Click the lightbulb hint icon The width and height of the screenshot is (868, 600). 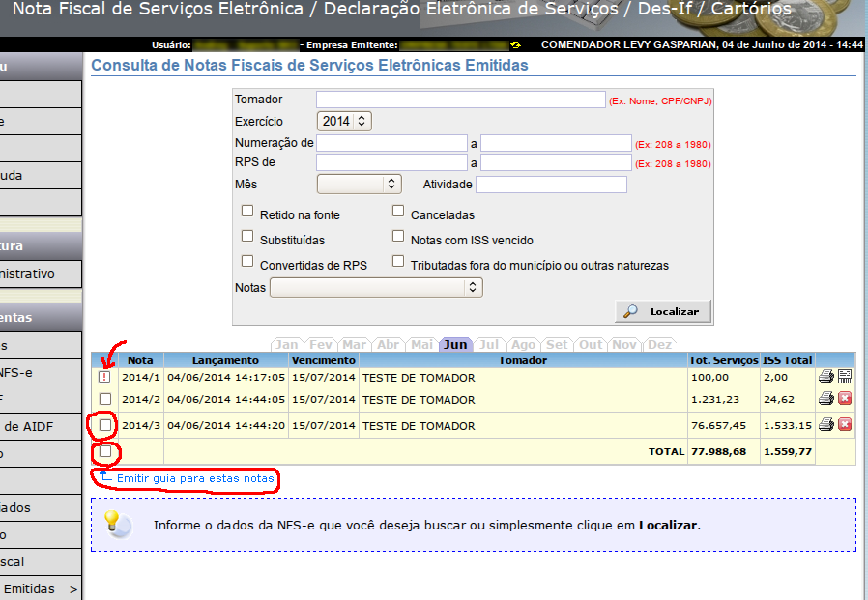116,524
